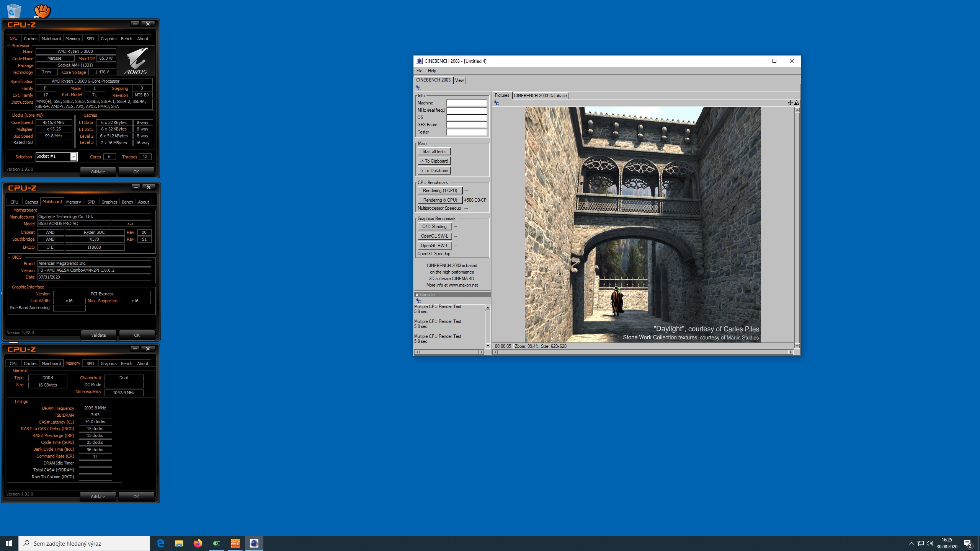Click the Windows search box
Screen dimensions: 980x551
84,543
